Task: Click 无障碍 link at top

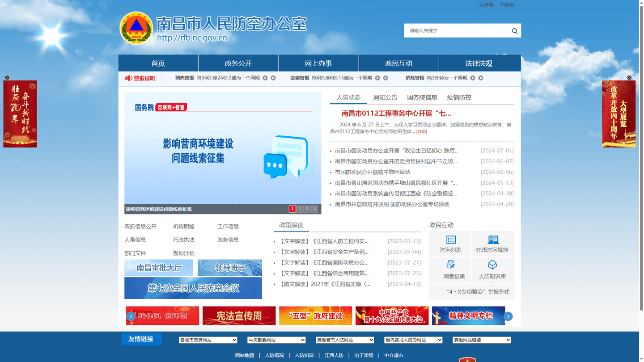Action: pyautogui.click(x=486, y=4)
